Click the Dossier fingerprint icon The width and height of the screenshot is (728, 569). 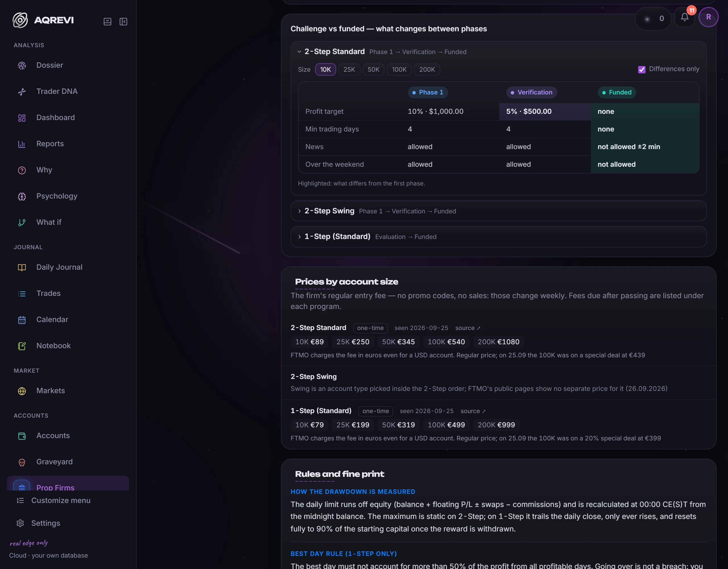tap(22, 65)
